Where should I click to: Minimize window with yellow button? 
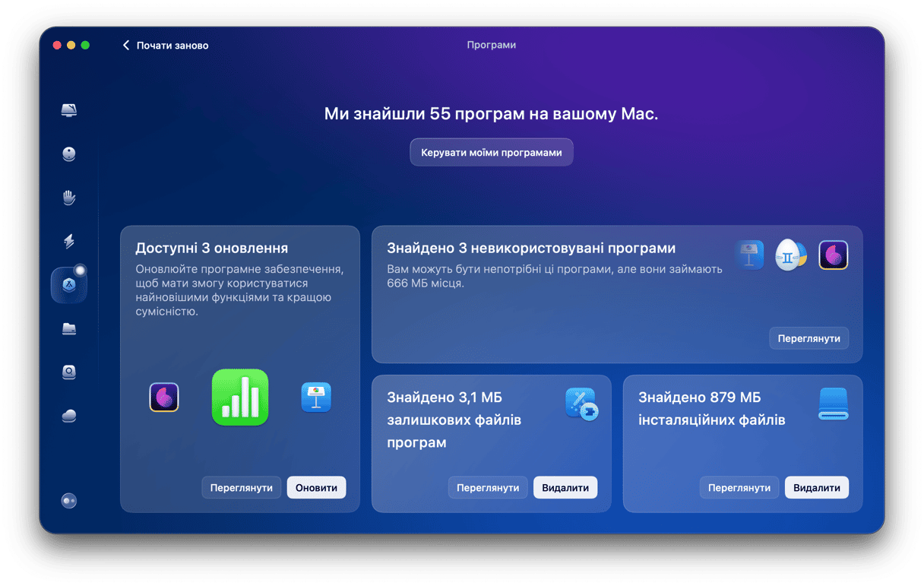click(x=71, y=46)
